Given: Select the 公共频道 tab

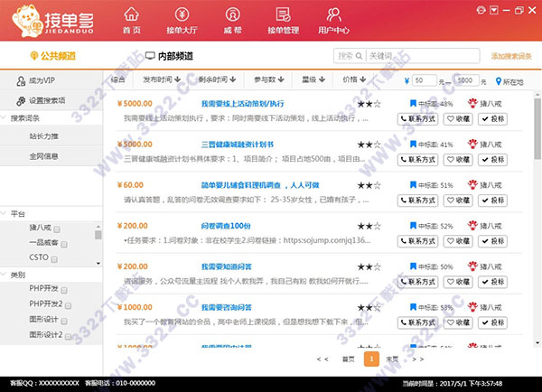Looking at the screenshot, I should [x=51, y=56].
